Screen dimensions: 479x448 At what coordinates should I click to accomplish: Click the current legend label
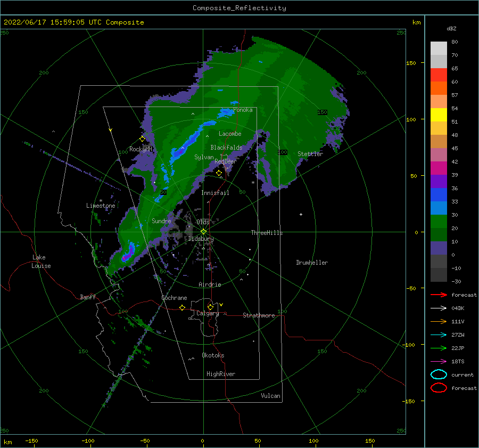point(463,374)
